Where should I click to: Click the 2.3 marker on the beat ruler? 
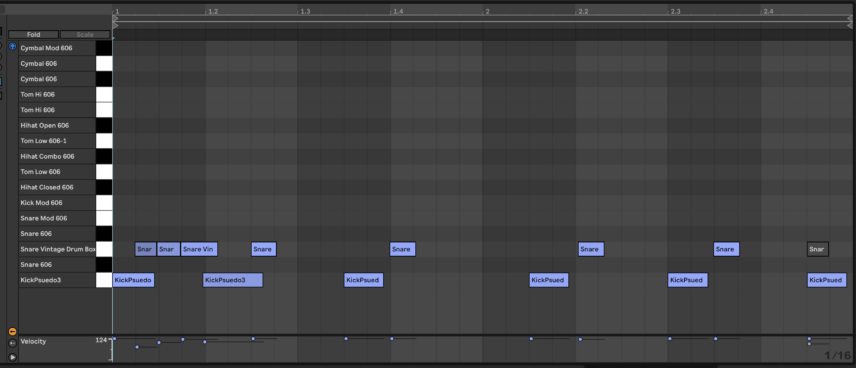pyautogui.click(x=676, y=11)
